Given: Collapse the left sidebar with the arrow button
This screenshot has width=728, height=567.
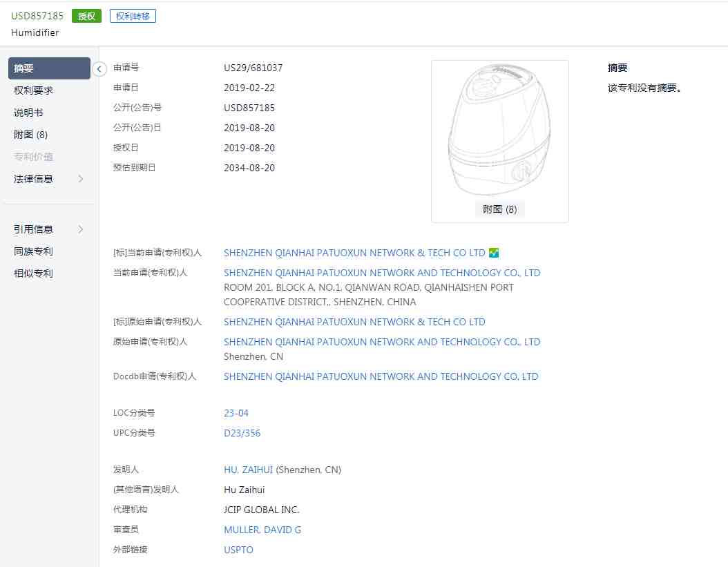Looking at the screenshot, I should tap(99, 68).
